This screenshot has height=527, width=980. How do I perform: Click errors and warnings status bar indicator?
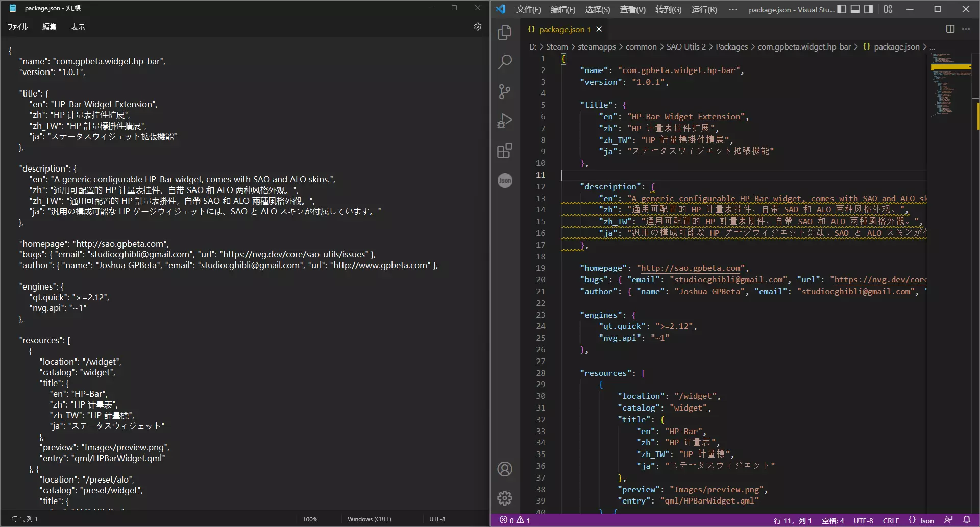pyautogui.click(x=514, y=520)
